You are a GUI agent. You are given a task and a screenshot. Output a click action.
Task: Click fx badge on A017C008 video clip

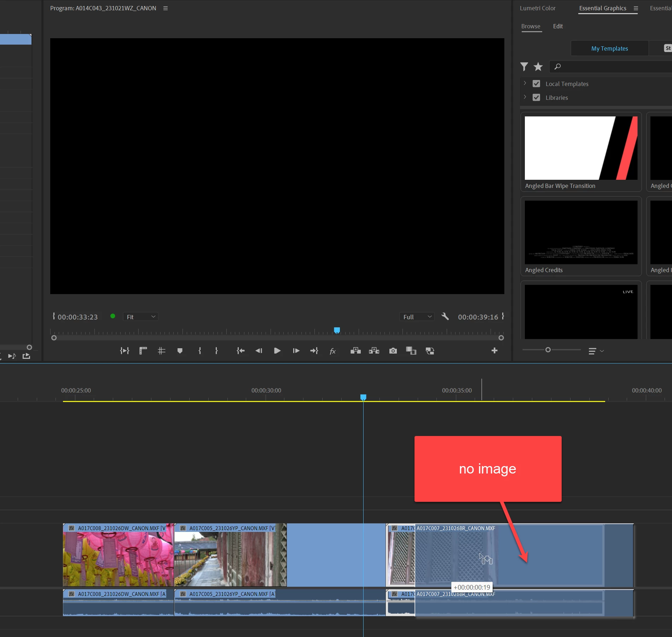pos(71,528)
